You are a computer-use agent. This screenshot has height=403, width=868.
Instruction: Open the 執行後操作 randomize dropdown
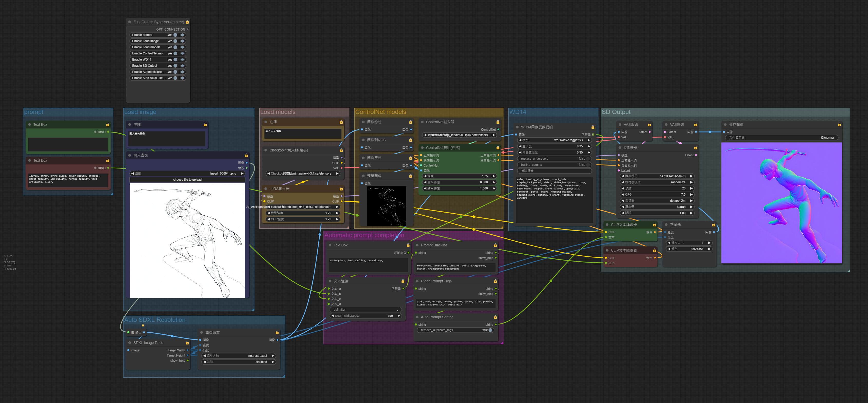click(x=657, y=182)
